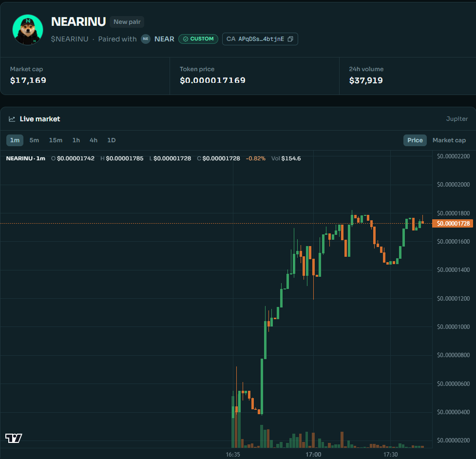The height and width of the screenshot is (459, 476).
Task: Click the $0.00001400 price axis label
Action: 453,270
